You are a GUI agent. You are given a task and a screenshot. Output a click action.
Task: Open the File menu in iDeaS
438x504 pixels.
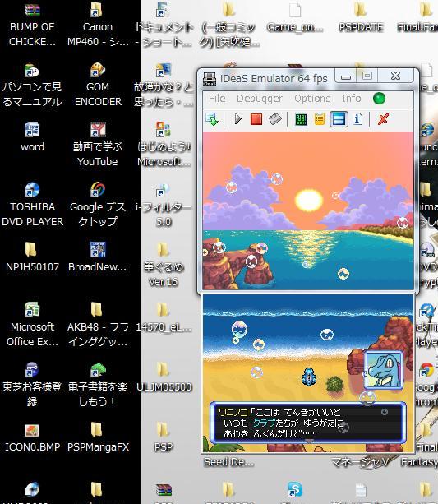[x=217, y=99]
